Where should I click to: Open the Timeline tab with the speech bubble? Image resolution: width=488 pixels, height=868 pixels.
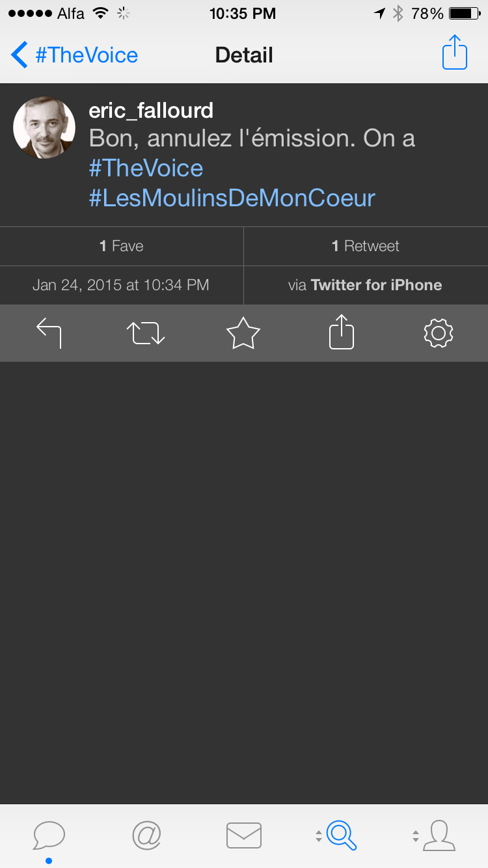tap(49, 835)
